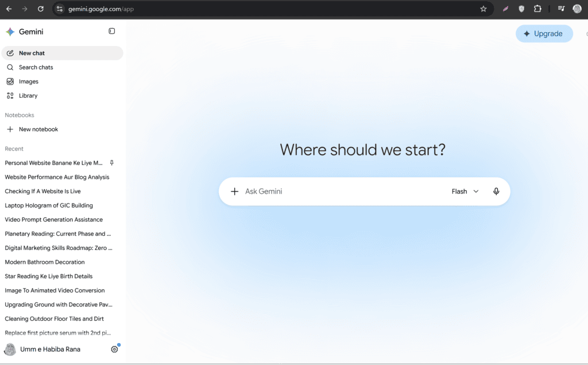Collapse the sidebar with the panel icon

pos(112,31)
